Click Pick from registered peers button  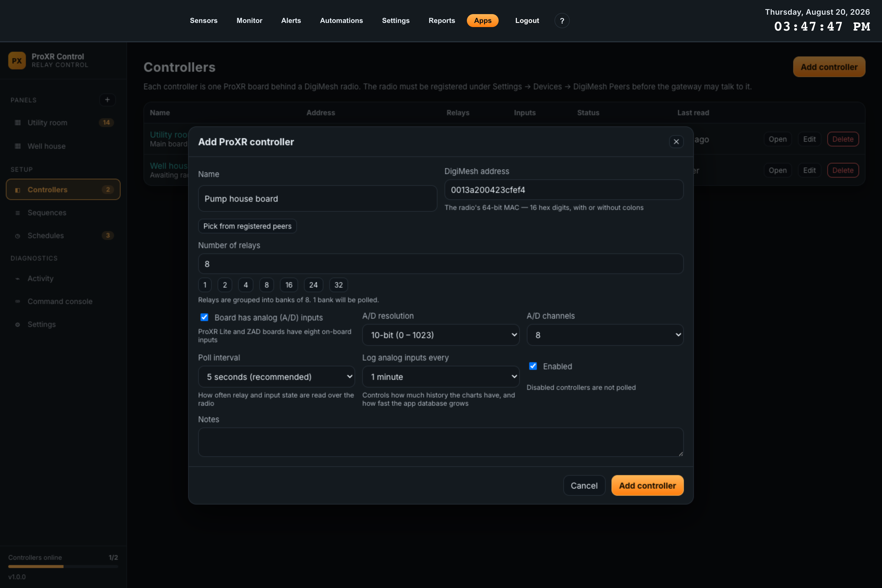click(x=248, y=226)
